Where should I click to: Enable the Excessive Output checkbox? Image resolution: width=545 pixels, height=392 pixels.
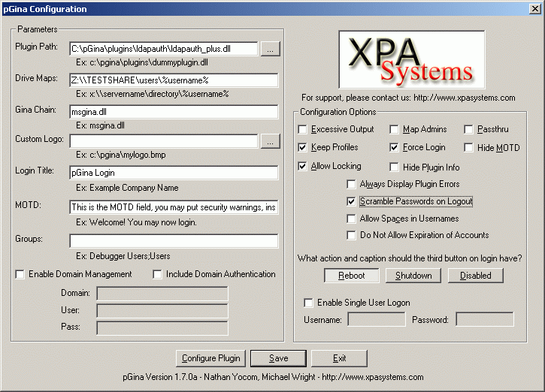tap(302, 130)
